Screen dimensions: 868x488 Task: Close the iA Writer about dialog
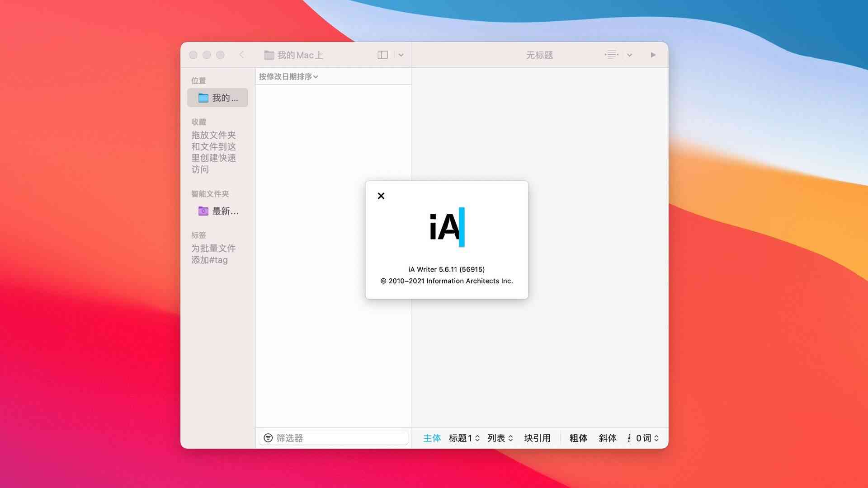381,196
